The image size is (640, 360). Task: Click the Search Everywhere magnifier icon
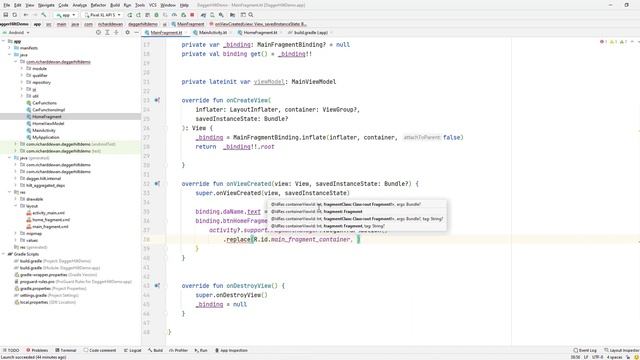pos(251,15)
